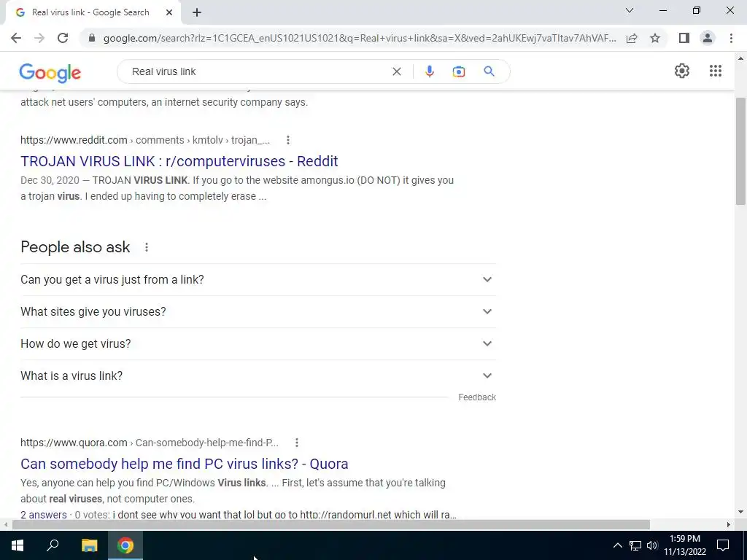Viewport: 747px width, 560px height.
Task: Click the horizontal scrollbar thumb
Action: click(330, 524)
